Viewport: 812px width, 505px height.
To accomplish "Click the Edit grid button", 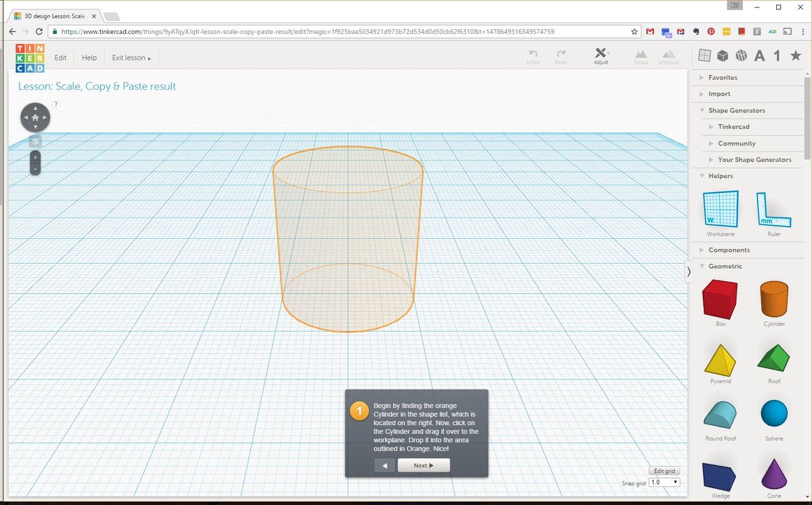I will click(664, 470).
